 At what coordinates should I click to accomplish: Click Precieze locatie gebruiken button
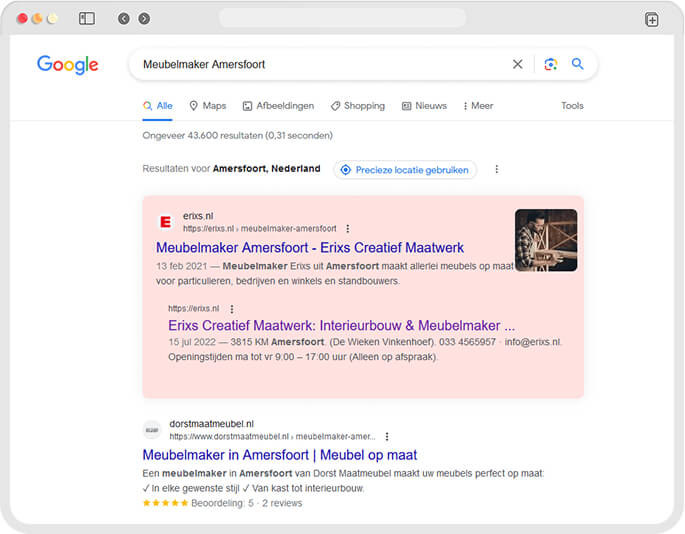tap(405, 170)
